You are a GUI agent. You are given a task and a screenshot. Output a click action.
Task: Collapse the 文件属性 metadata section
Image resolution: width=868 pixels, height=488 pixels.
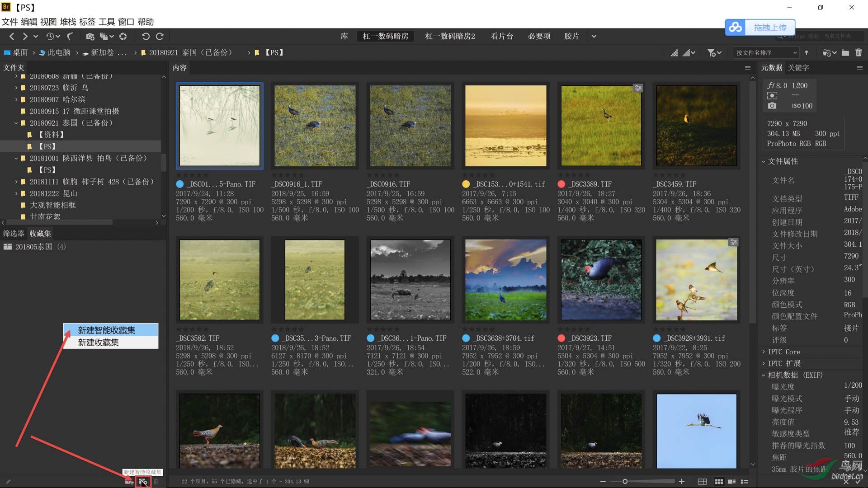click(764, 161)
